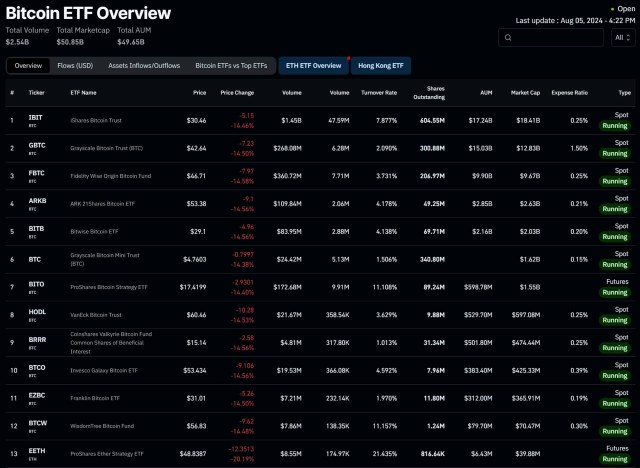640x468 pixels.
Task: Click EETH turnover rate 21.435%
Action: pos(385,454)
